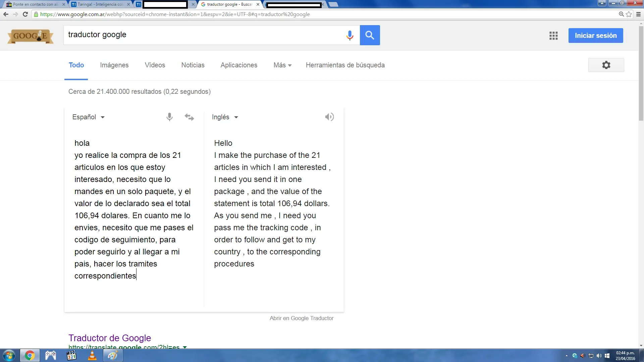This screenshot has height=362, width=644.
Task: Open Herramientas de búsqueda
Action: click(x=345, y=65)
